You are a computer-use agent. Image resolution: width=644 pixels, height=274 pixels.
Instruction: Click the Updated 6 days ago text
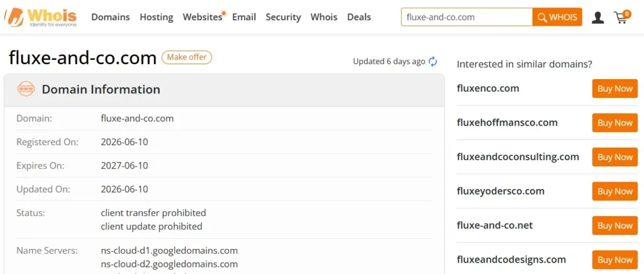pyautogui.click(x=389, y=62)
